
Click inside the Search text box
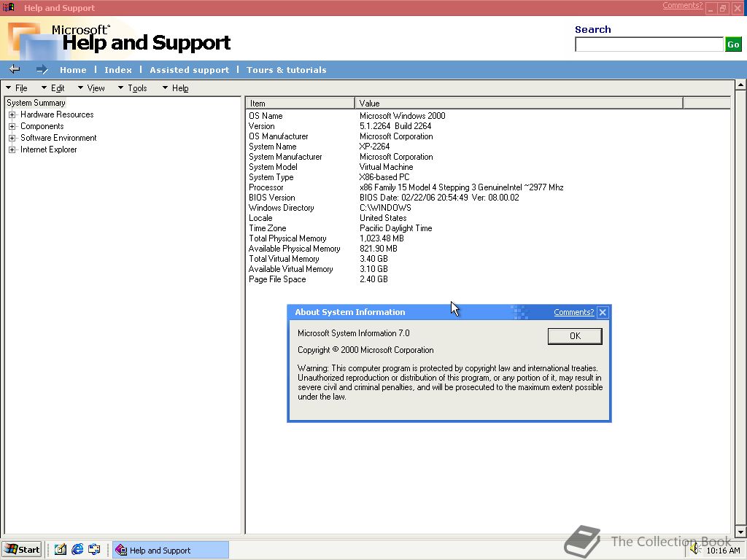pyautogui.click(x=649, y=44)
